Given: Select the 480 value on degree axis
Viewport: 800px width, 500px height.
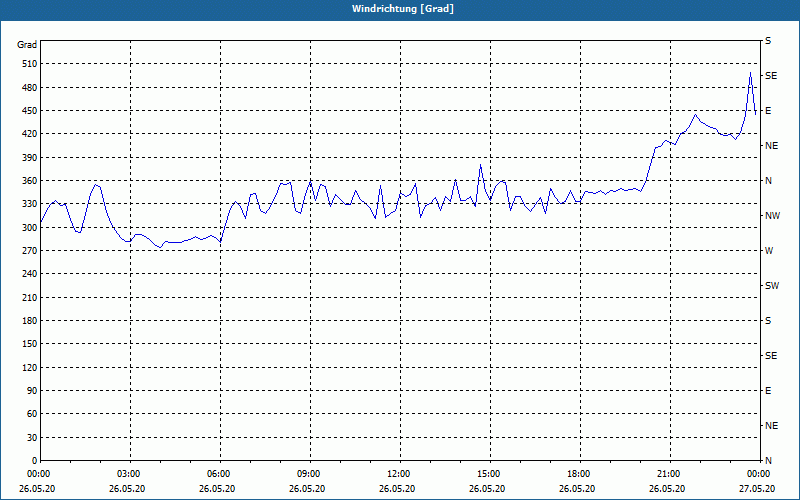Looking at the screenshot, I should pos(30,87).
